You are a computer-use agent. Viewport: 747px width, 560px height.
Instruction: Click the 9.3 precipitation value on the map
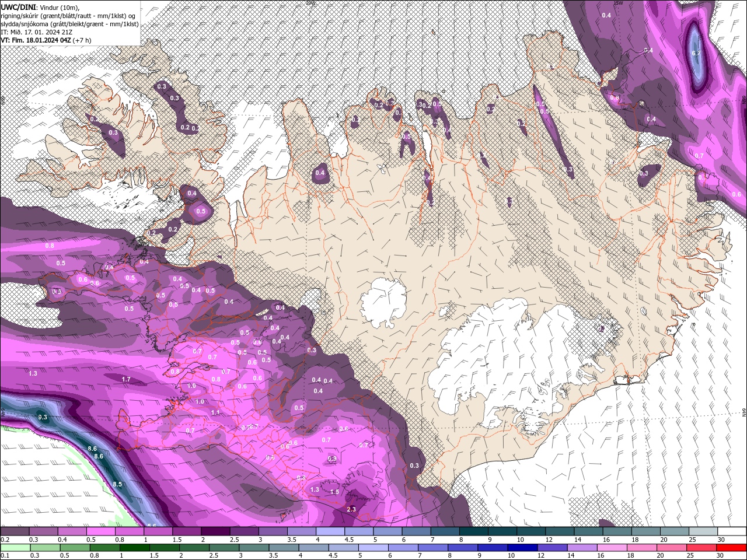pyautogui.click(x=43, y=417)
